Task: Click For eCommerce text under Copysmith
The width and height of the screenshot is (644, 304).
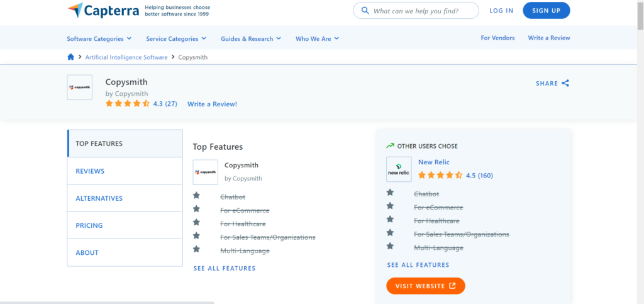Action: (245, 210)
